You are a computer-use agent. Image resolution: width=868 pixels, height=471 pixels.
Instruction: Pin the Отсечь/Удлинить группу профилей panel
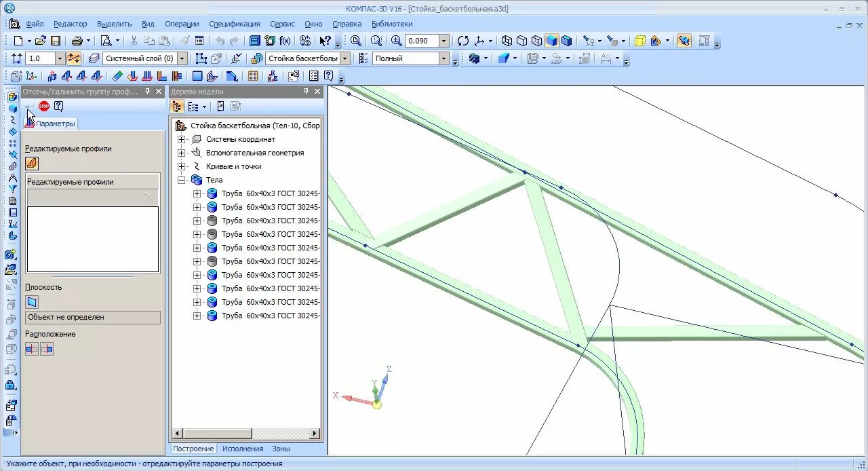coord(148,92)
